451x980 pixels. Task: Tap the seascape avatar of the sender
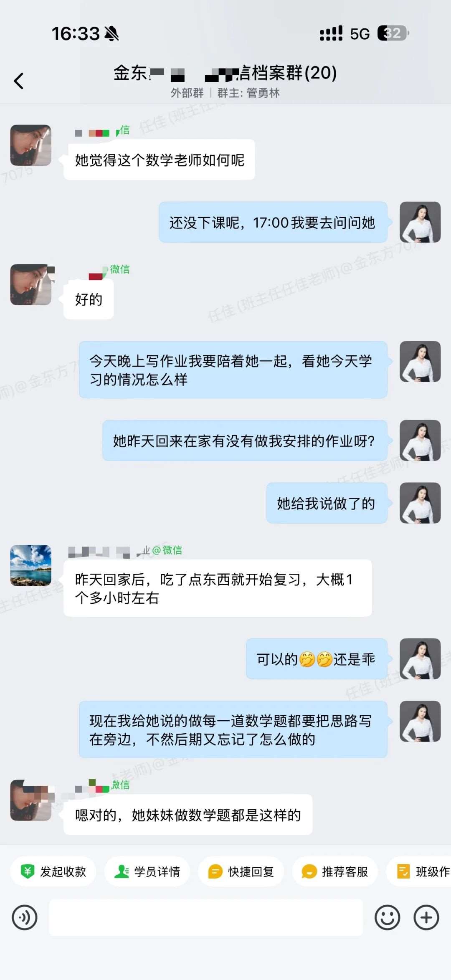pos(31,565)
